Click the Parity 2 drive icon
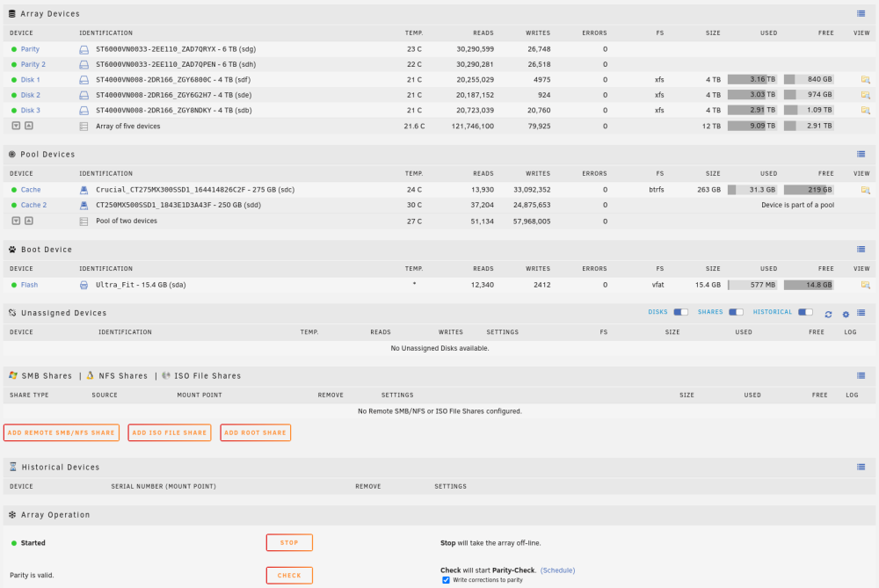Screen dimensions: 879x588 [x=84, y=64]
